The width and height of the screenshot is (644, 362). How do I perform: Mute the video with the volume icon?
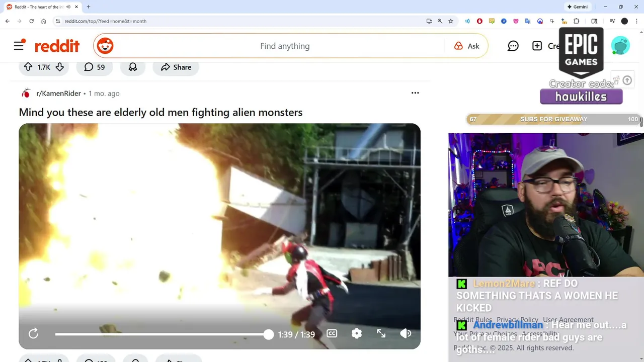coord(406,333)
